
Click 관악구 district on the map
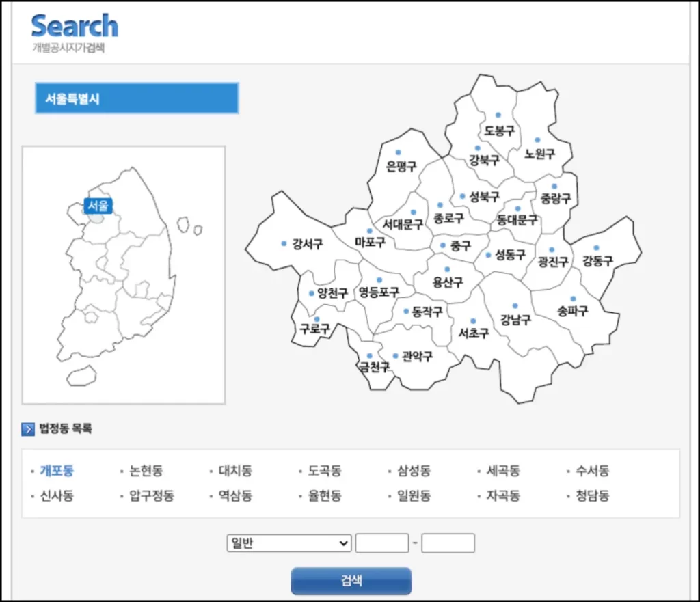416,356
